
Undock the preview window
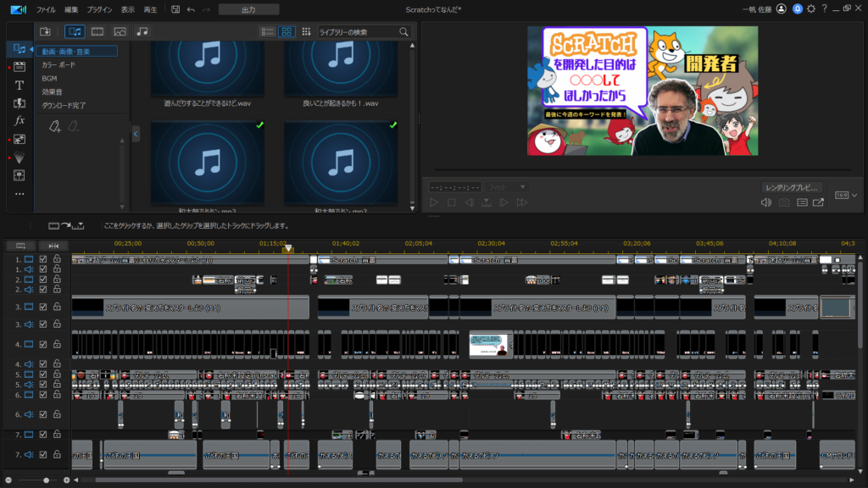pyautogui.click(x=818, y=203)
